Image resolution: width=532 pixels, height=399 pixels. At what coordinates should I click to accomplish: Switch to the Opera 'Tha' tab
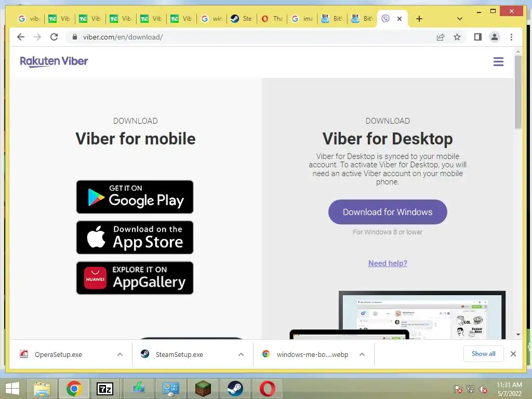click(x=272, y=19)
